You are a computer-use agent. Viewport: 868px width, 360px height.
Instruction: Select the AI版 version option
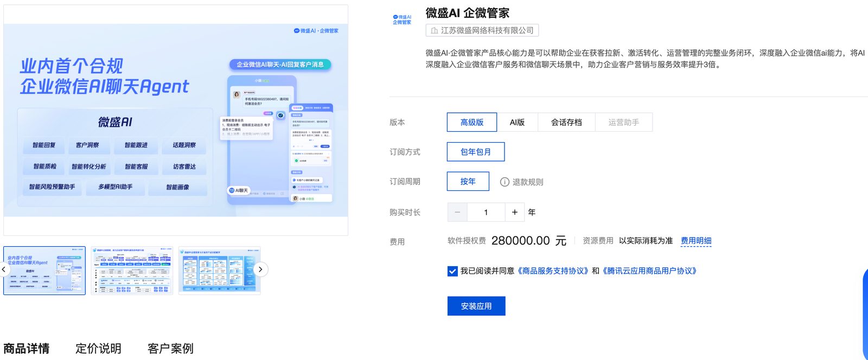click(517, 123)
